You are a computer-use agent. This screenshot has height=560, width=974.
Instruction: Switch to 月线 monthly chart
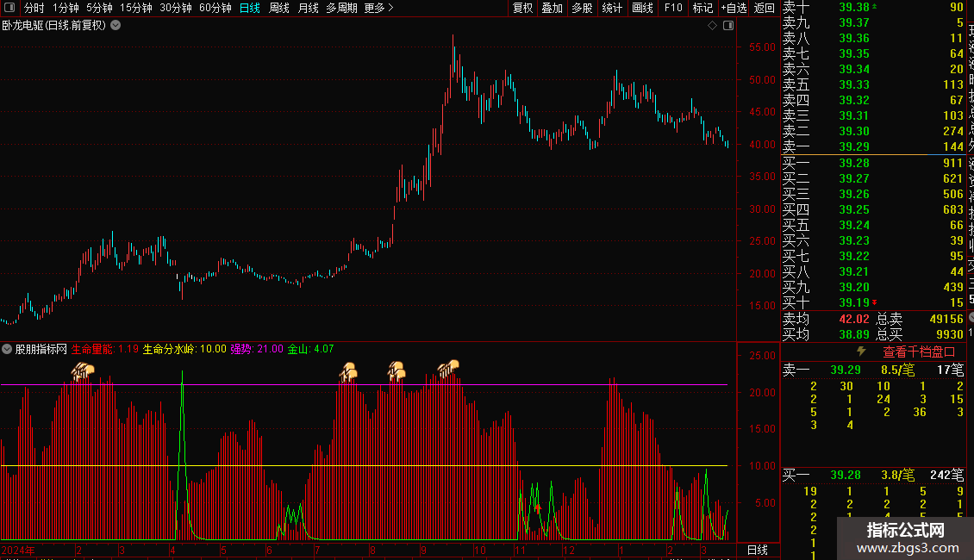tap(308, 8)
